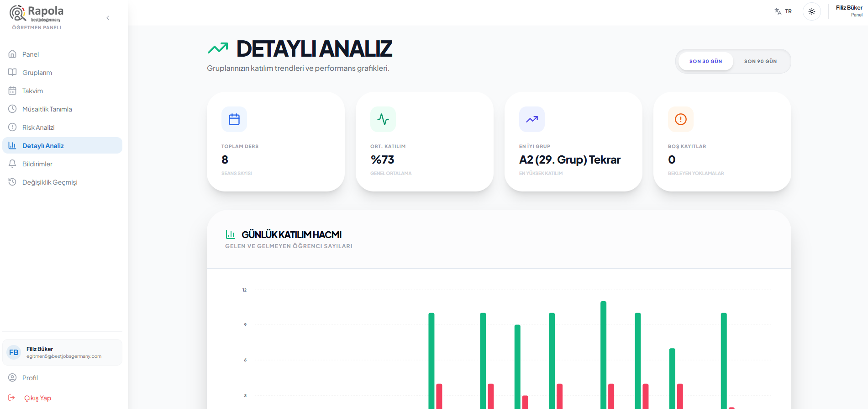Open the TR language selector
This screenshot has height=409, width=868.
[x=783, y=11]
